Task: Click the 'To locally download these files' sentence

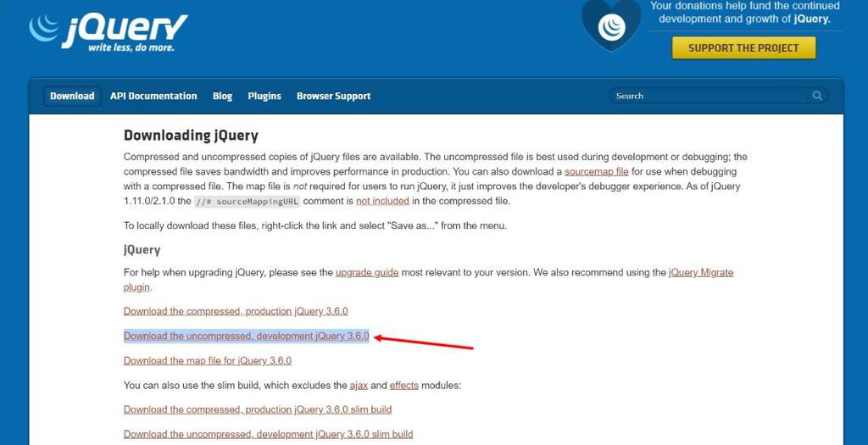Action: click(x=315, y=225)
